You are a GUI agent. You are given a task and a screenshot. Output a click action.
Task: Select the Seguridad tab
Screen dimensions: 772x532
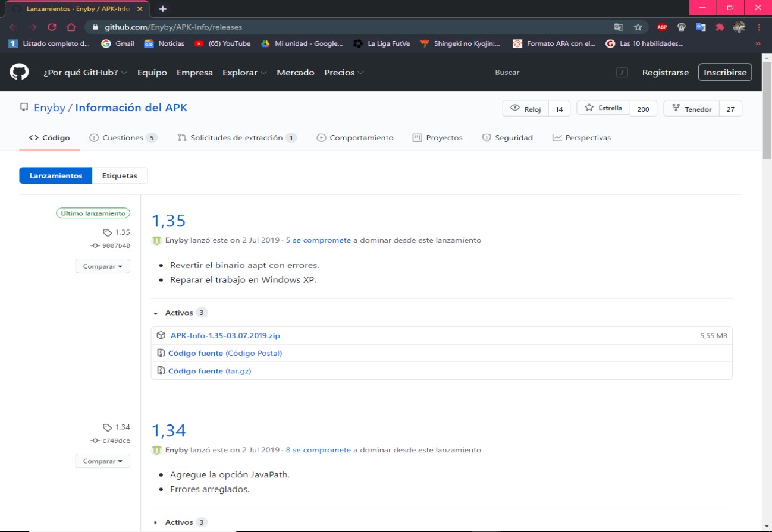tap(512, 137)
